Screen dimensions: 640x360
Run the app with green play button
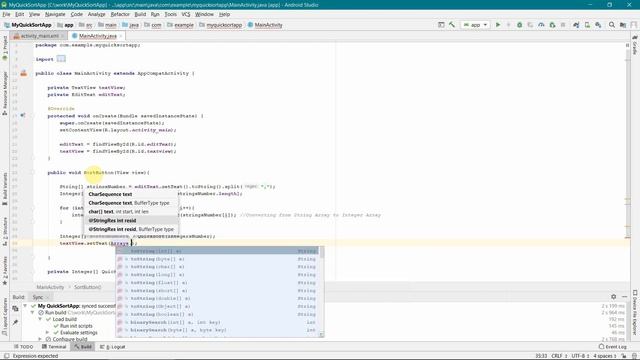tap(498, 25)
